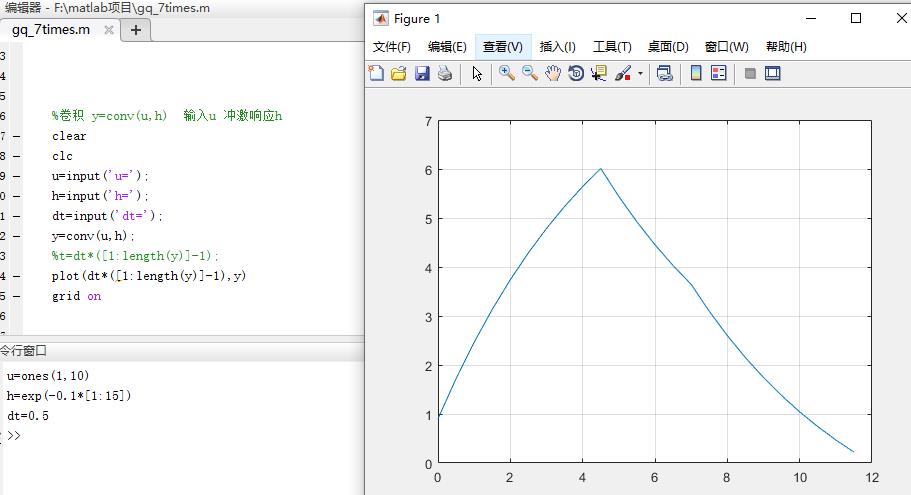Create a new figure with toolbar icon
This screenshot has height=495, width=911.
376,73
